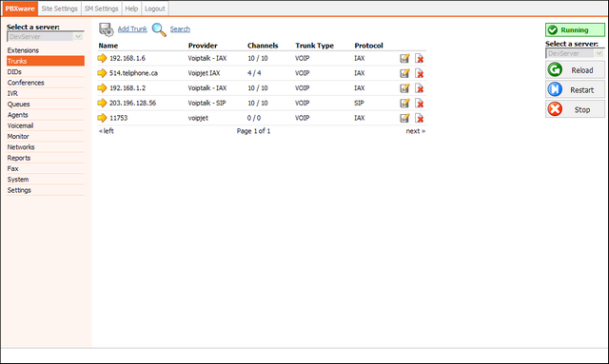Image resolution: width=609 pixels, height=364 pixels.
Task: Open Queues in the sidebar
Action: [x=46, y=104]
